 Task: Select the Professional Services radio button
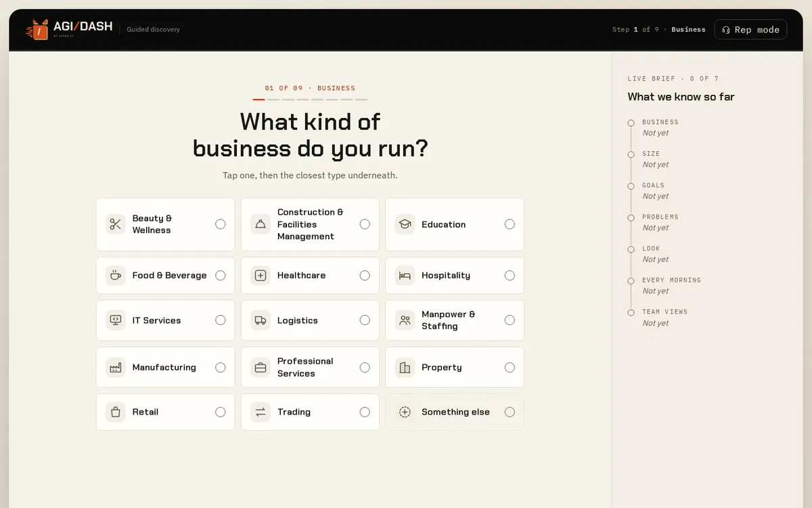point(365,368)
